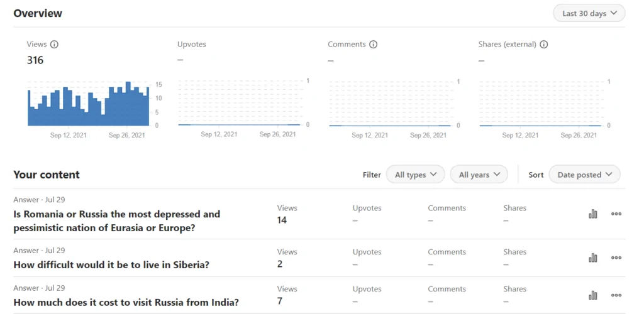Open stats chart for Russia from India answer
The width and height of the screenshot is (644, 314).
593,295
